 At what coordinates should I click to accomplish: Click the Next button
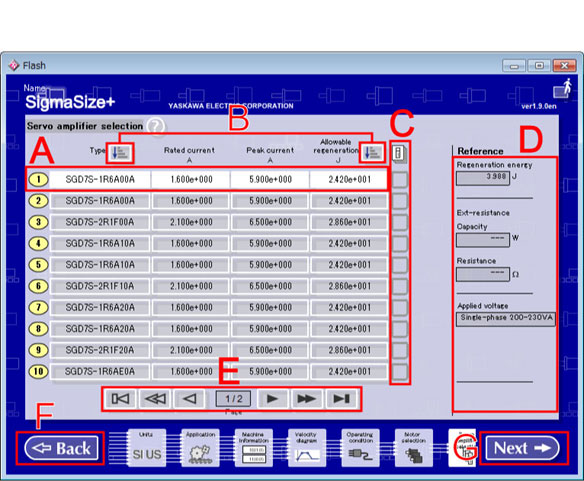pos(523,448)
